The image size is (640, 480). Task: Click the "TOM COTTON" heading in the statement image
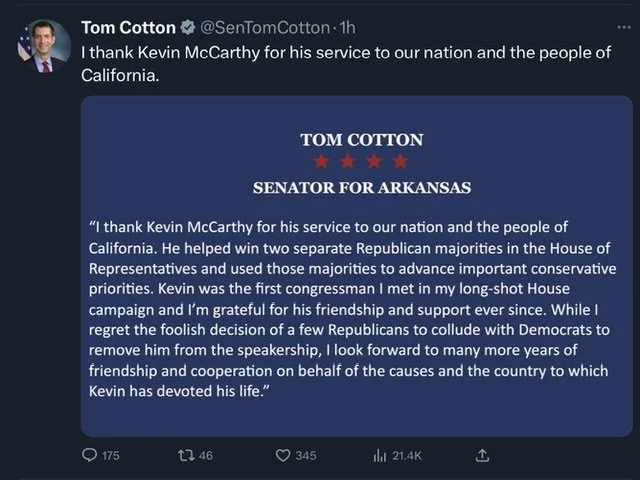[361, 140]
